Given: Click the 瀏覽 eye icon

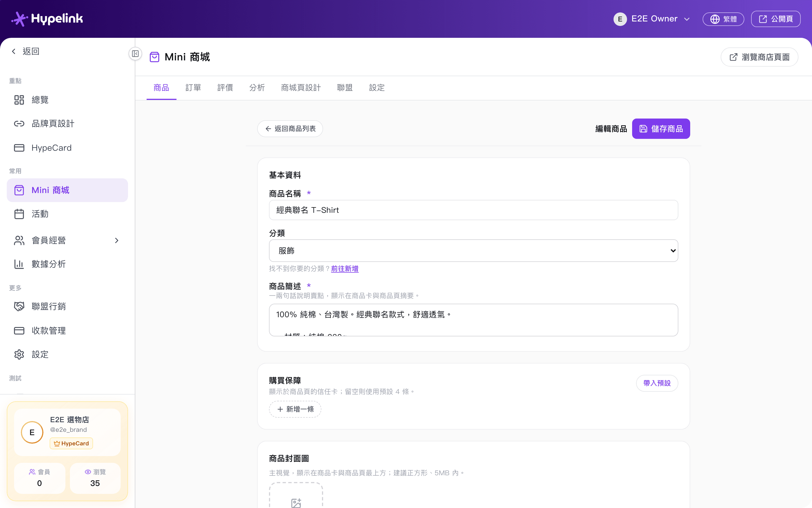Looking at the screenshot, I should coord(88,472).
